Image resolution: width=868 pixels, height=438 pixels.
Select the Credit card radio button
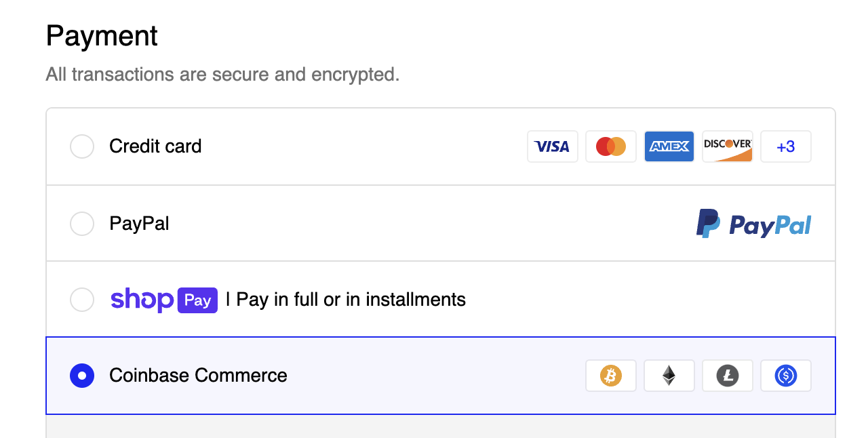point(82,146)
